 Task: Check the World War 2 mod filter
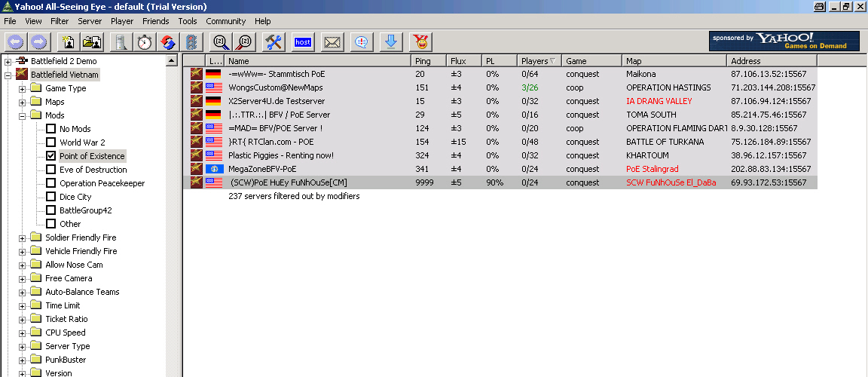pos(51,143)
